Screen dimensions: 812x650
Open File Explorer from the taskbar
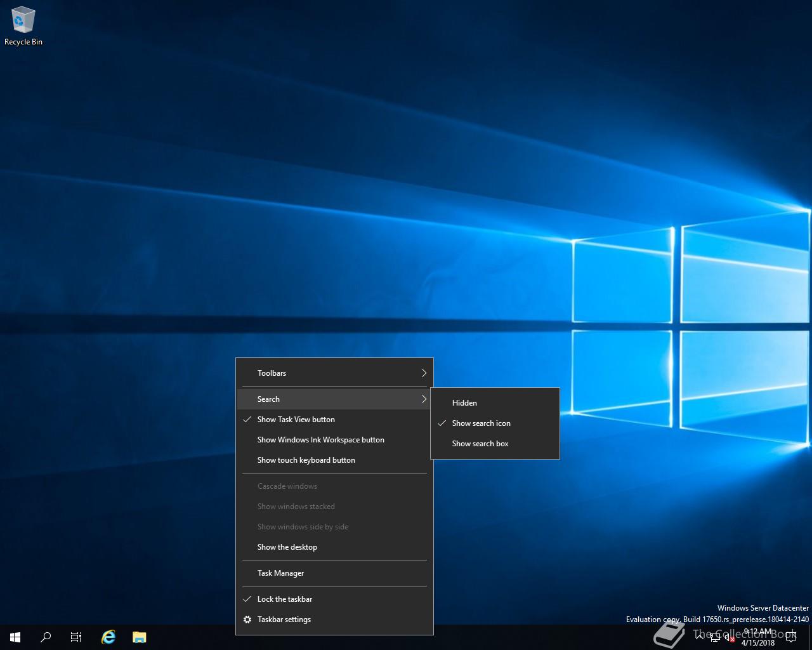[x=139, y=637]
